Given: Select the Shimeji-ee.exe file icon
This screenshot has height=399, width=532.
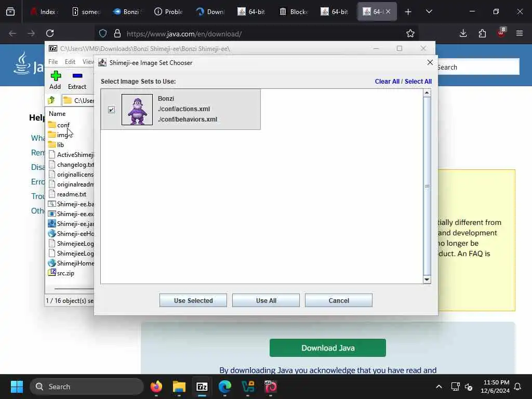Looking at the screenshot, I should pos(52,214).
